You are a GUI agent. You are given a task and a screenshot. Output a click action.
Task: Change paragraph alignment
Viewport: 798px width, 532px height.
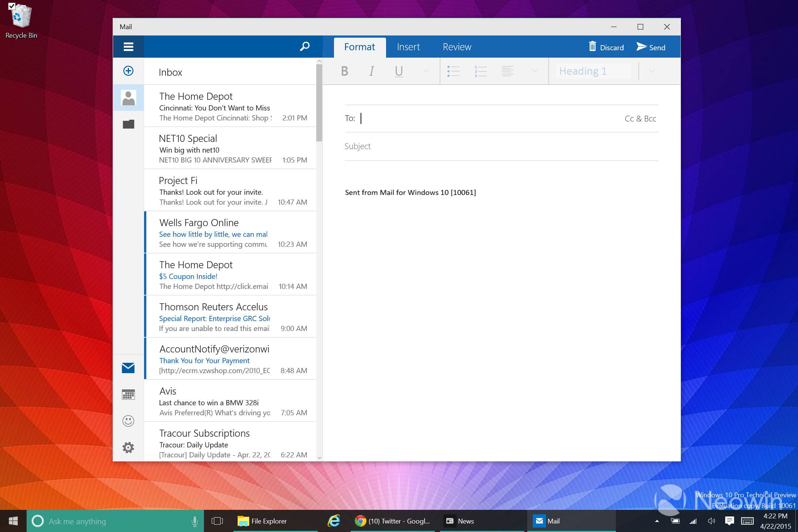click(508, 71)
